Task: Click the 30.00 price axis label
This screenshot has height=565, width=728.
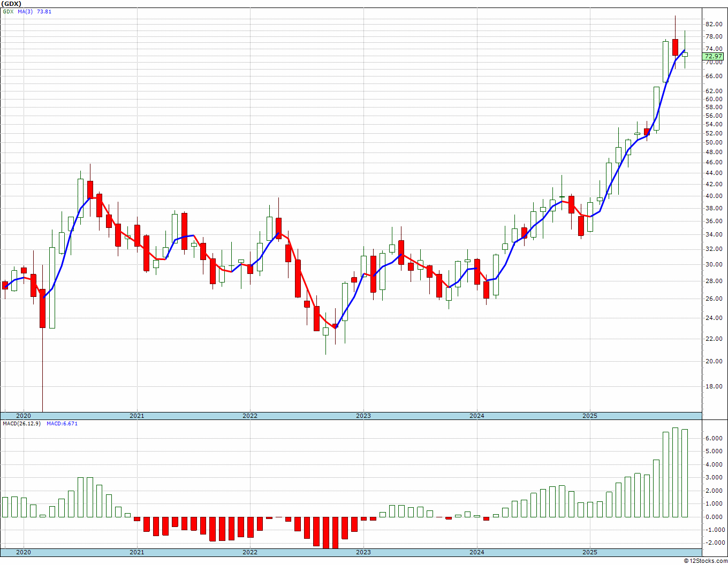Action: tap(714, 265)
